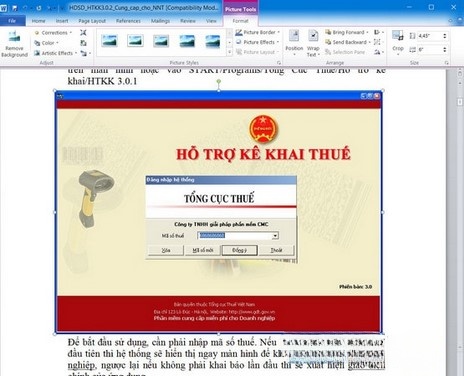The width and height of the screenshot is (464, 376).
Task: Switch to the Review tab
Action: click(188, 21)
